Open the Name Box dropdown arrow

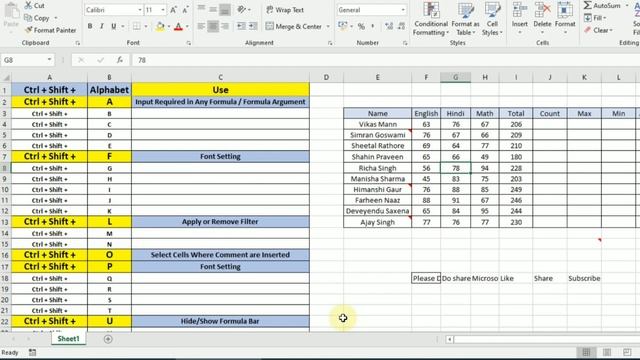pyautogui.click(x=49, y=60)
